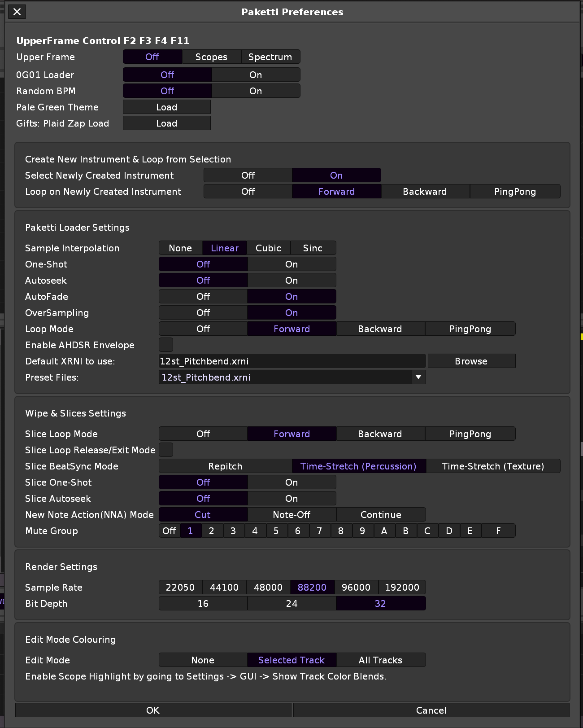Confirm preferences with the OK button
Viewport: 583px width, 728px height.
[153, 710]
